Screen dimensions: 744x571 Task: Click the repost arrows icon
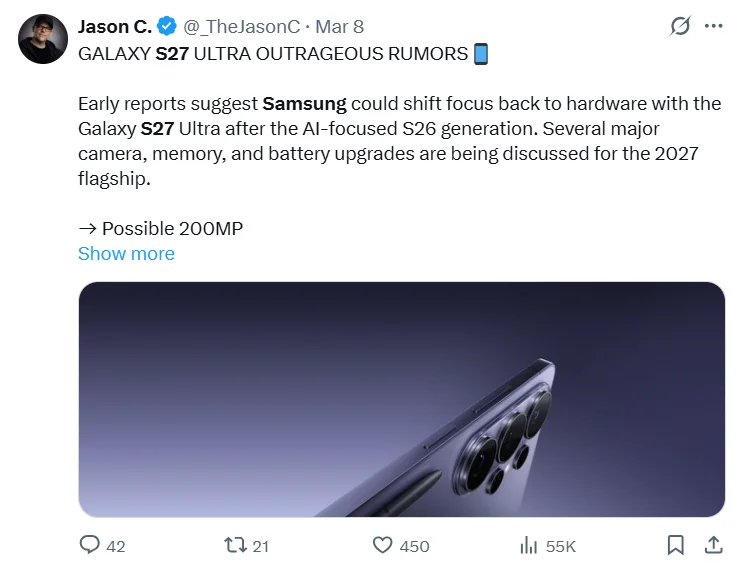pos(235,545)
